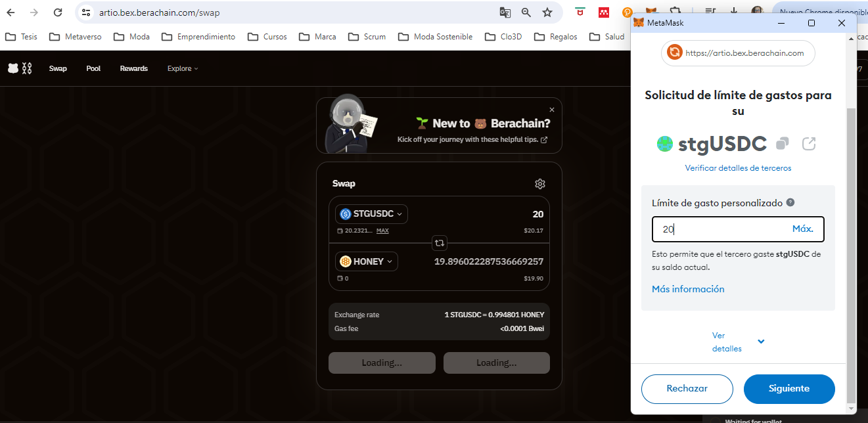Click the Nuevo Chrome disponible update chip
This screenshot has height=423, width=868.
click(x=821, y=12)
